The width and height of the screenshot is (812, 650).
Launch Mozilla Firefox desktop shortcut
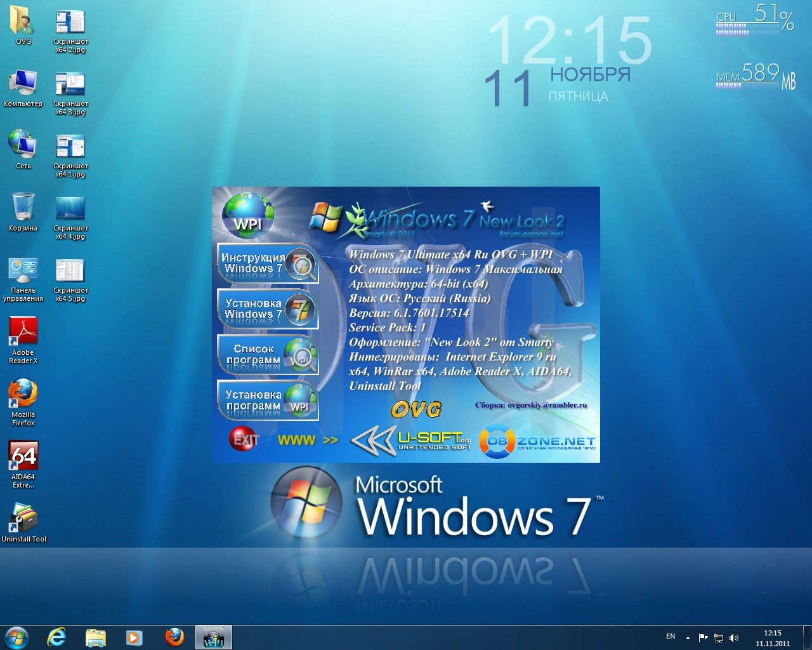click(x=23, y=403)
